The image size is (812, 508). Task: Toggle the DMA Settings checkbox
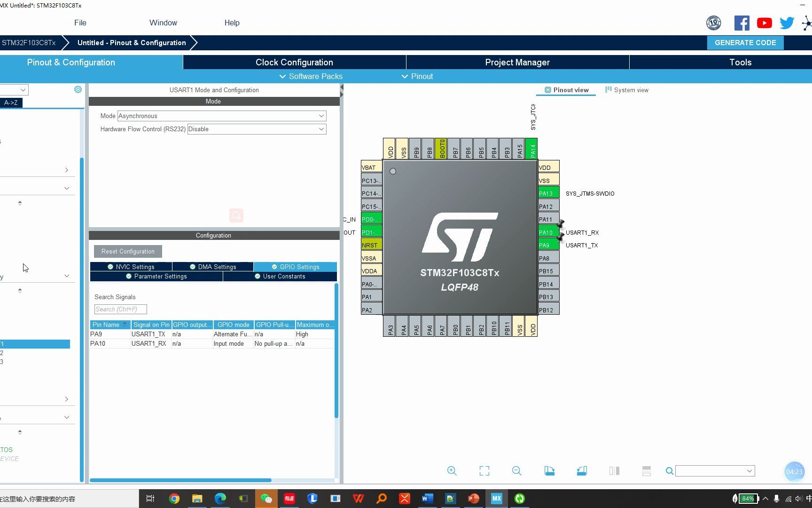click(193, 267)
